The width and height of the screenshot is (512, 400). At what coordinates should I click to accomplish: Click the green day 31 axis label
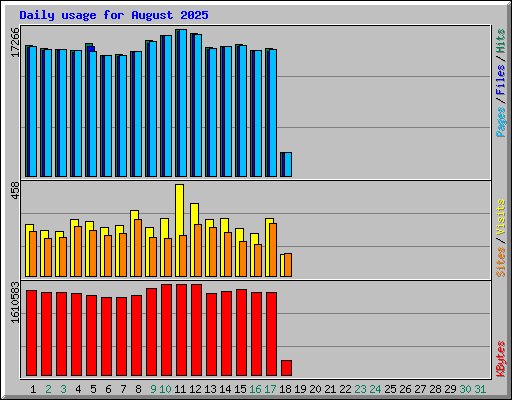click(480, 389)
